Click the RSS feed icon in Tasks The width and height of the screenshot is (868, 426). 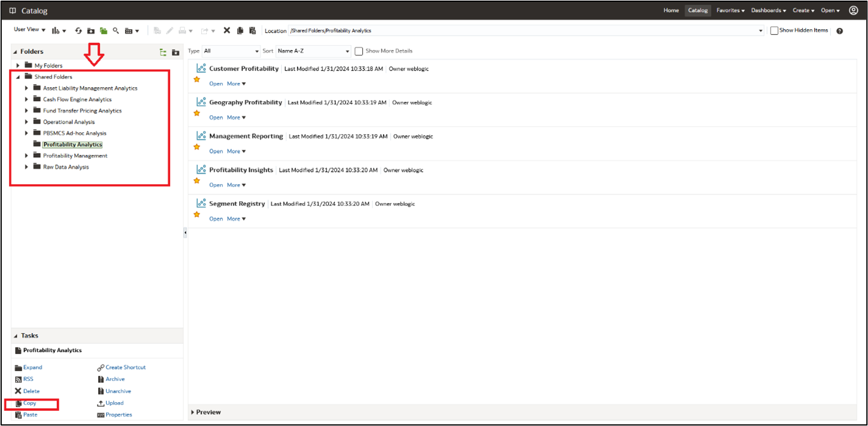(18, 380)
